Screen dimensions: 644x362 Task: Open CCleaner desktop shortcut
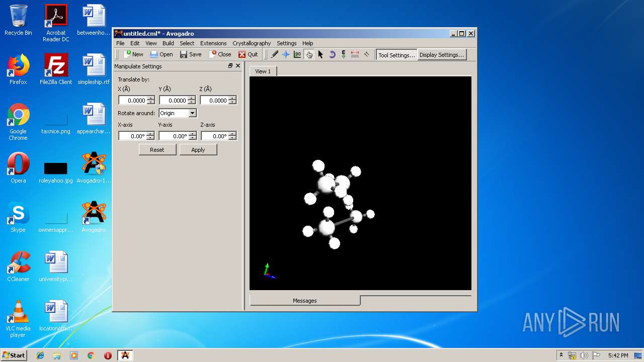point(18,267)
